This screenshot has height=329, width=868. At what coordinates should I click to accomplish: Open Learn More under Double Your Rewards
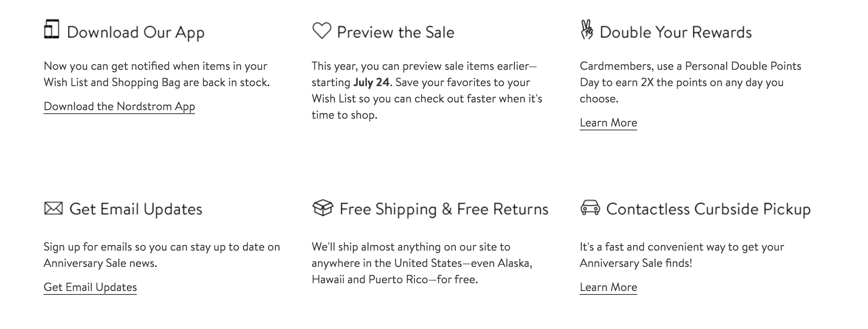(x=608, y=123)
